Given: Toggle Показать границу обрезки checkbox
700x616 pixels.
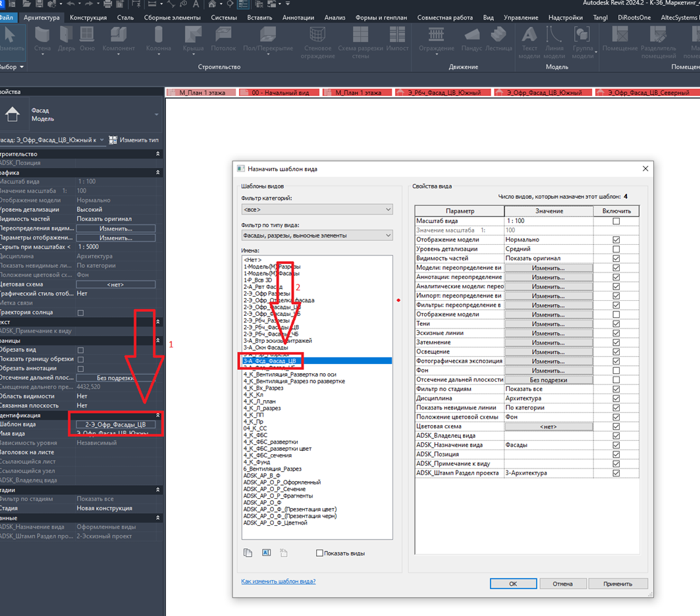Looking at the screenshot, I should click(81, 359).
